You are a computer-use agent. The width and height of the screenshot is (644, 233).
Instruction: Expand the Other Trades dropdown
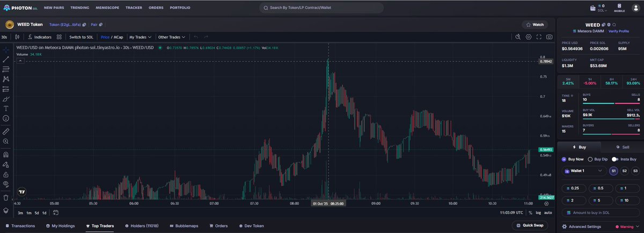172,37
